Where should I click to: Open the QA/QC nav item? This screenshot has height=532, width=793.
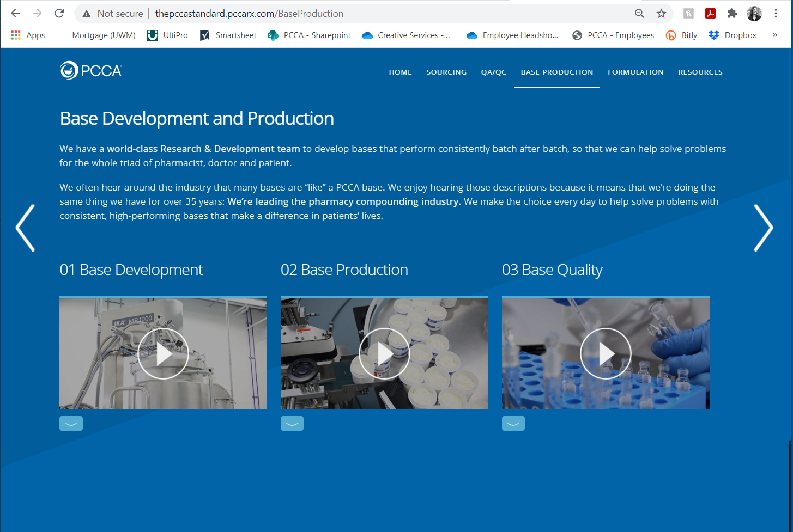coord(494,72)
